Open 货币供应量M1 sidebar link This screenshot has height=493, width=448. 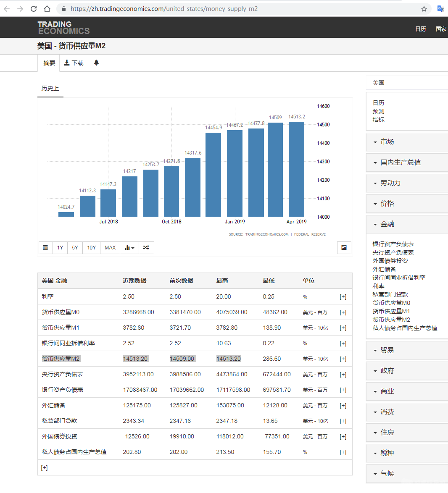click(x=391, y=311)
